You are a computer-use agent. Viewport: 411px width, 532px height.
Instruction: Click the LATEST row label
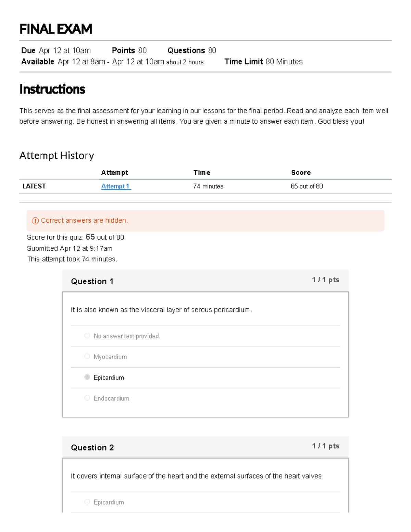click(x=34, y=186)
